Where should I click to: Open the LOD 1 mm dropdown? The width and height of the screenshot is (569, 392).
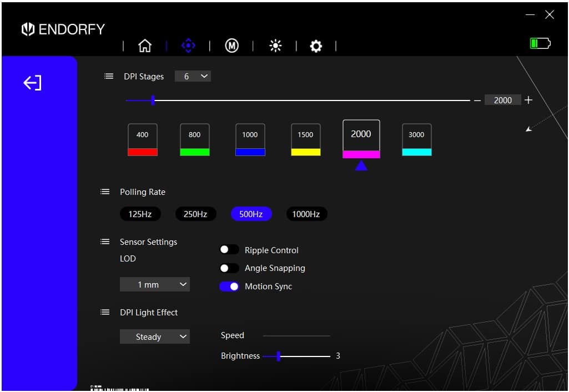click(155, 285)
